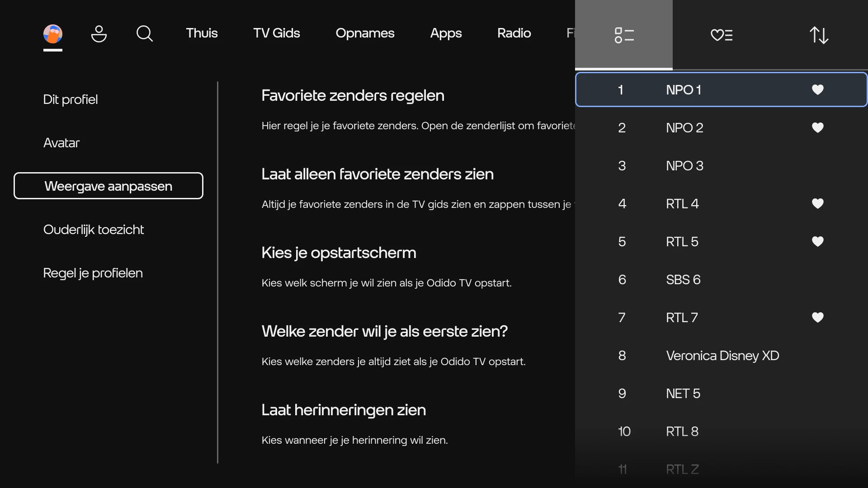
Task: Unfavorite RTL 5 via its heart
Action: tap(818, 241)
